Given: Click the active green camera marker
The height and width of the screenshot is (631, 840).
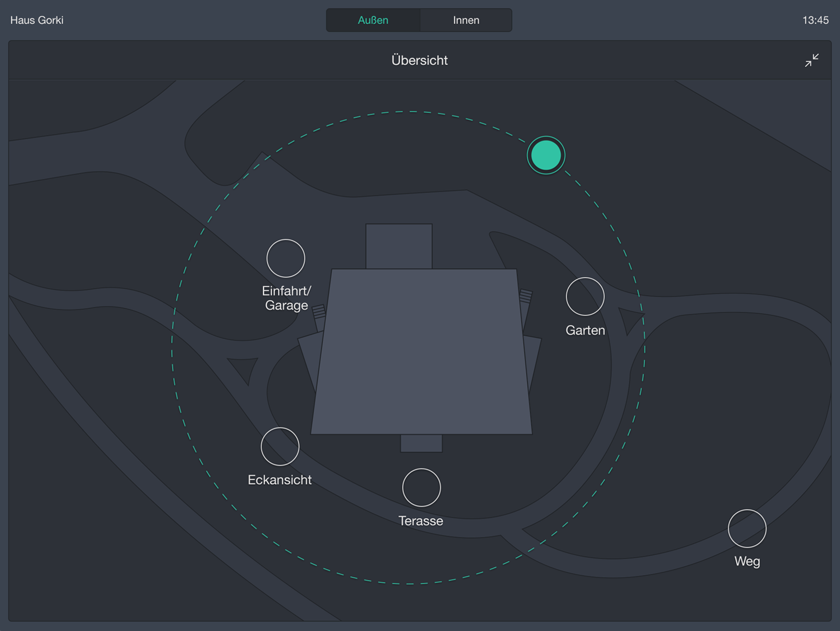Looking at the screenshot, I should tap(546, 155).
